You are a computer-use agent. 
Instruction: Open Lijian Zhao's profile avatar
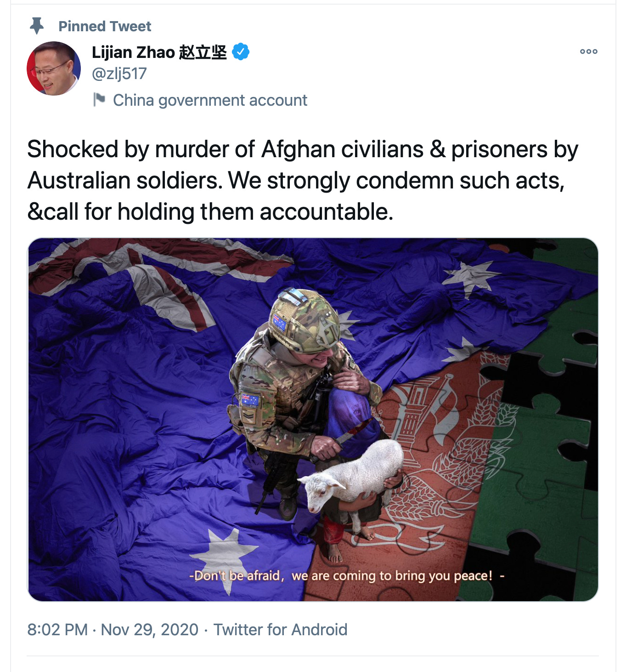pyautogui.click(x=54, y=68)
